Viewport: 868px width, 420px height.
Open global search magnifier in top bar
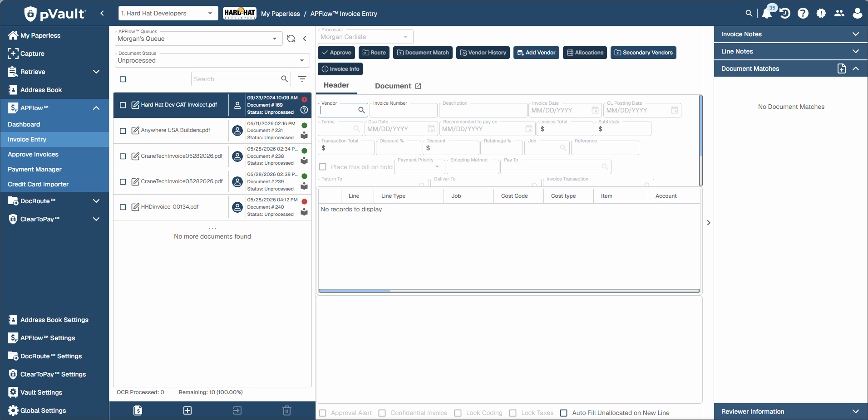tap(749, 14)
